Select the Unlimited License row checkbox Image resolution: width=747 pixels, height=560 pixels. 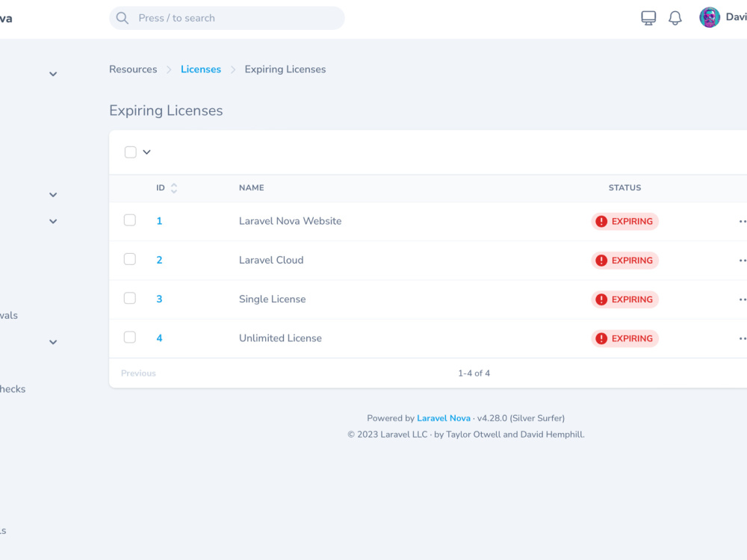[x=129, y=337]
